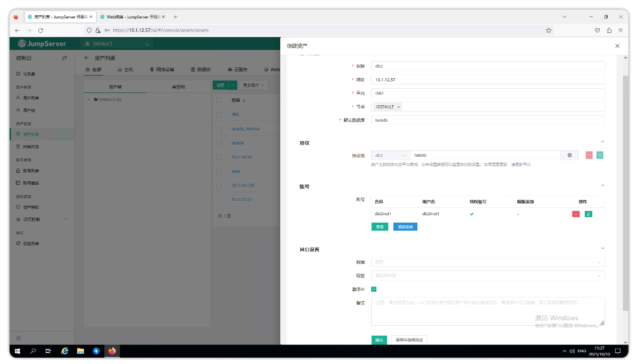The width and height of the screenshot is (638, 364).
Task: Click Firefox icon in taskbar
Action: click(x=112, y=351)
